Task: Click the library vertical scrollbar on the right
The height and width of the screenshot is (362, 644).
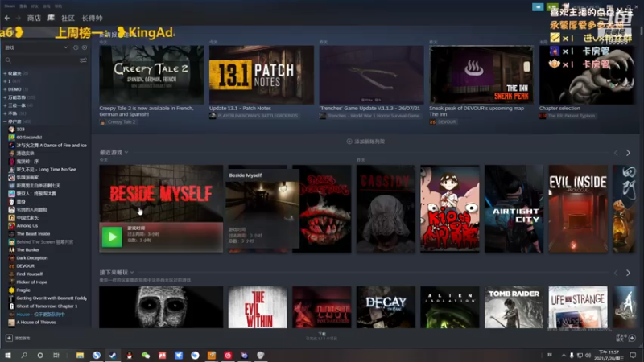Action: coord(642,31)
